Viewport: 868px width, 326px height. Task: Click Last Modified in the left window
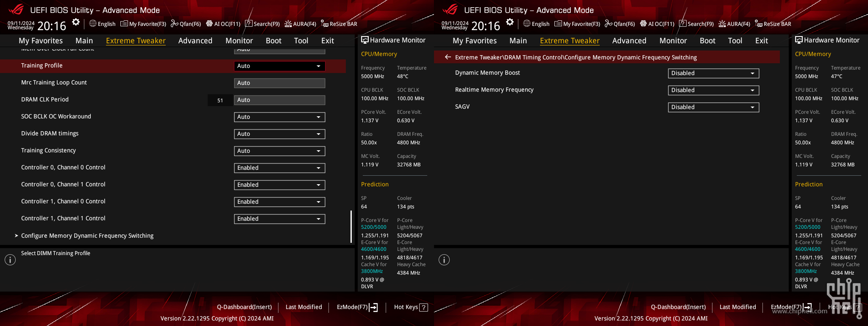click(304, 307)
